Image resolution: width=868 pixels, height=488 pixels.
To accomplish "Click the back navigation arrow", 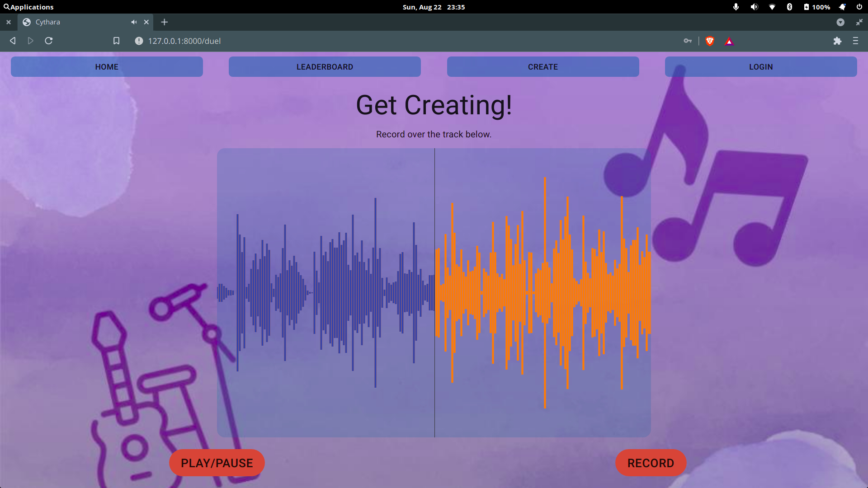I will [x=13, y=41].
